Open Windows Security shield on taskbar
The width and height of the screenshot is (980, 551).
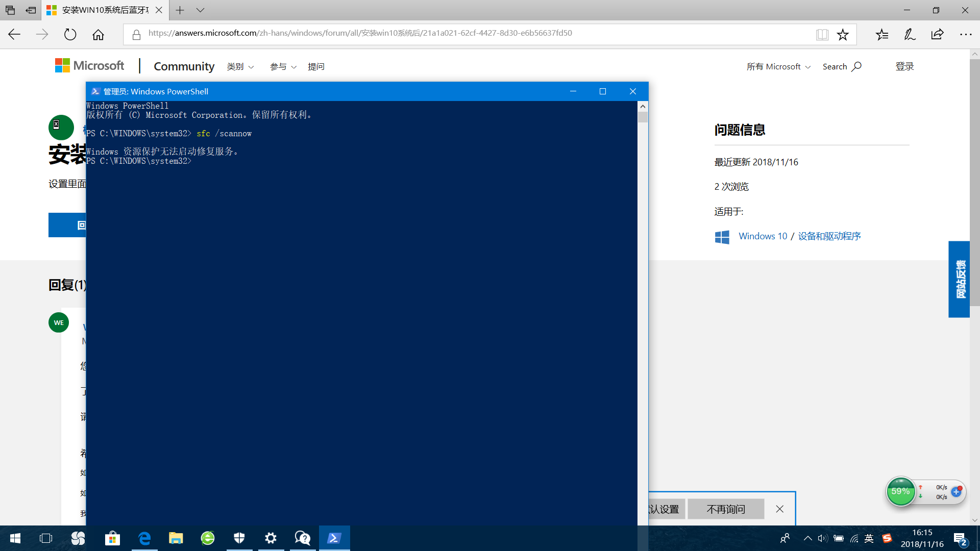tap(239, 538)
